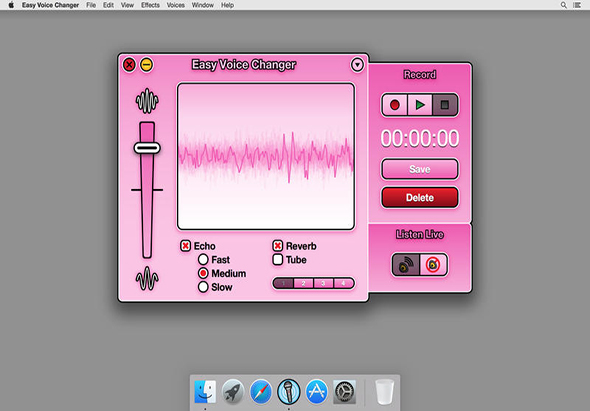Open Finder from the dock
Image resolution: width=590 pixels, height=411 pixels.
tap(205, 391)
